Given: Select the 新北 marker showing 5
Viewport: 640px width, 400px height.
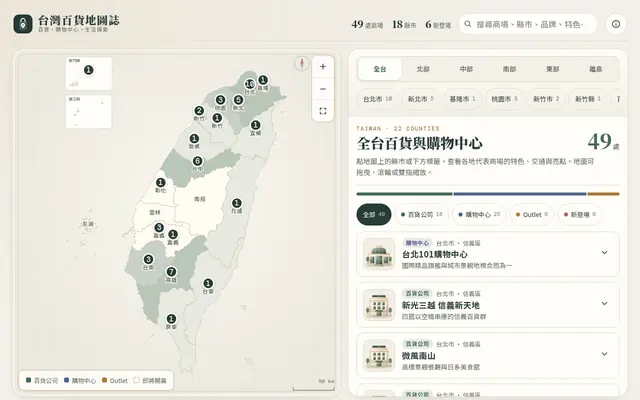Looking at the screenshot, I should pyautogui.click(x=238, y=100).
